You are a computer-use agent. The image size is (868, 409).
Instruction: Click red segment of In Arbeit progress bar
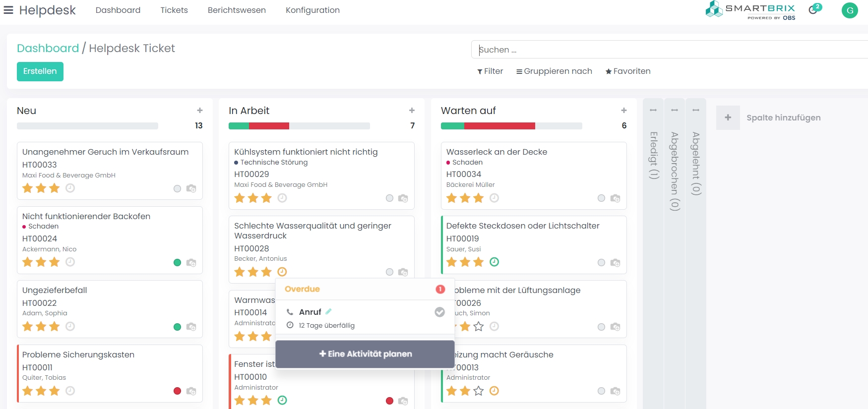point(269,126)
